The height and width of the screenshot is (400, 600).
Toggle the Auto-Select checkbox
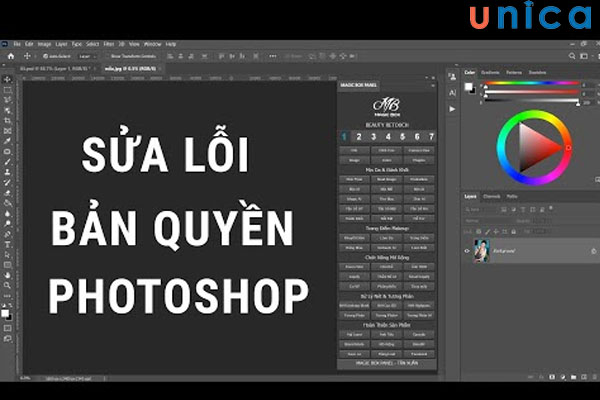[x=46, y=56]
